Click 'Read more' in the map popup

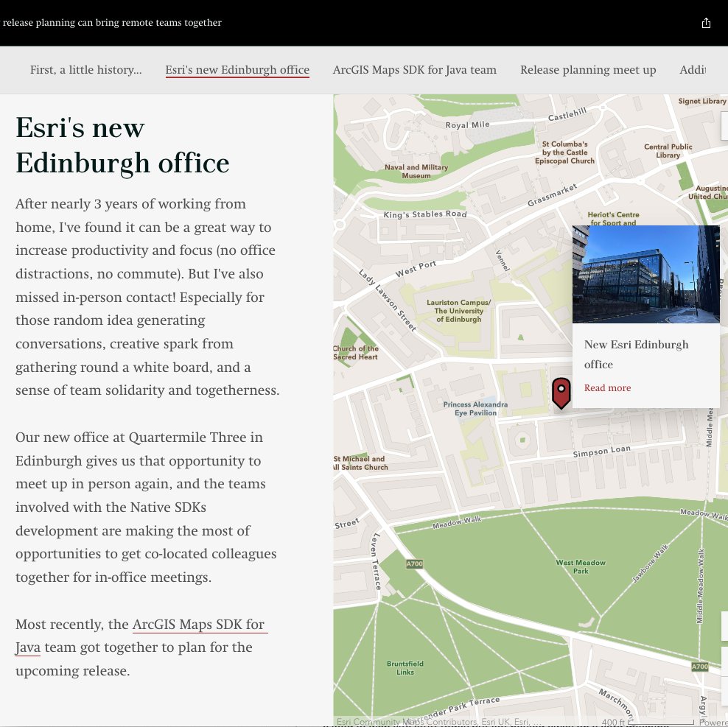pyautogui.click(x=607, y=387)
